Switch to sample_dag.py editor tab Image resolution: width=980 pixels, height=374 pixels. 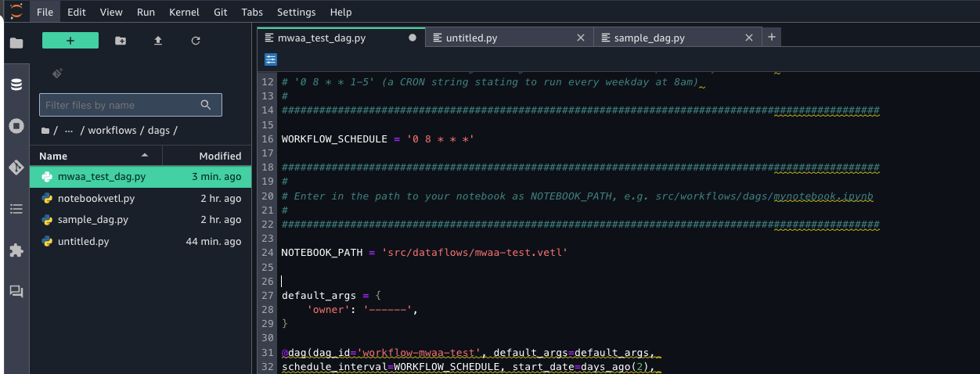[x=678, y=38]
